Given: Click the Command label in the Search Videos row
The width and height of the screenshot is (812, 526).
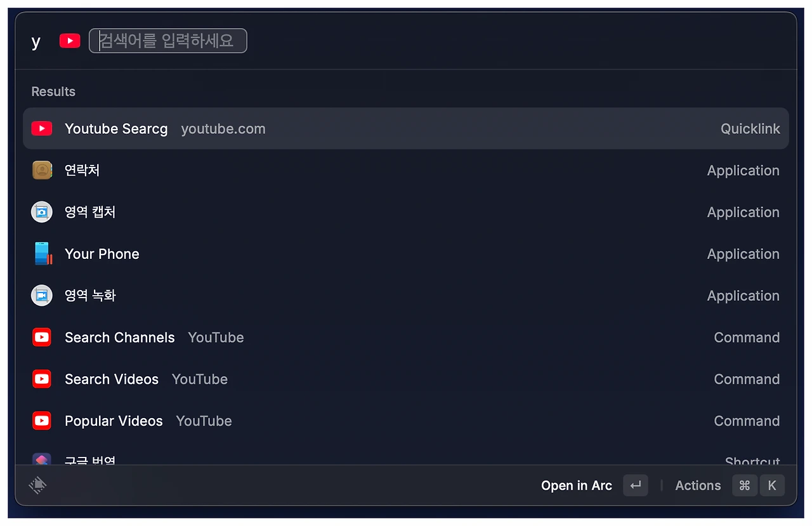Looking at the screenshot, I should [x=747, y=379].
